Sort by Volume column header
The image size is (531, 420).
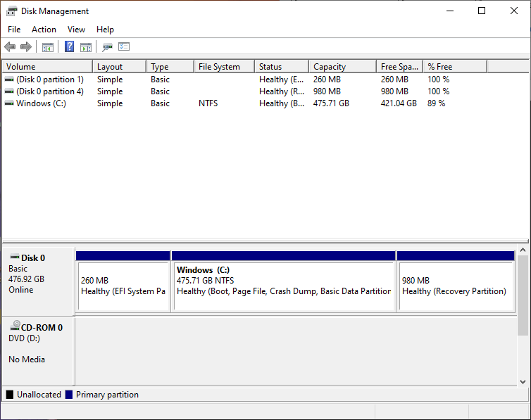(x=47, y=67)
